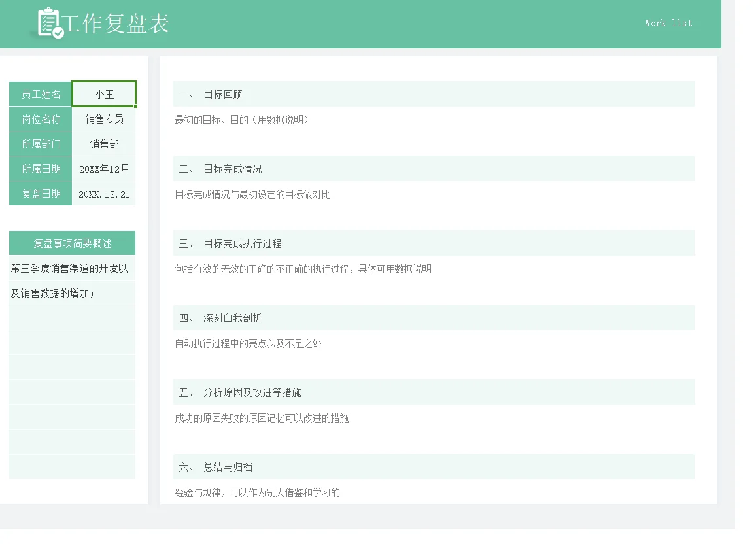Click the Work list text in header
The width and height of the screenshot is (756, 552).
(x=668, y=23)
